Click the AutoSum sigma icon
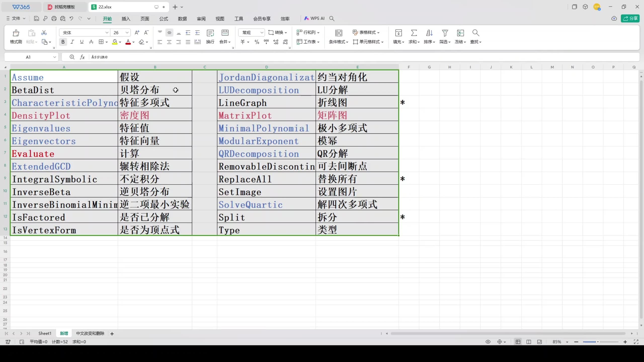Viewport: 644px width, 362px height. (414, 33)
